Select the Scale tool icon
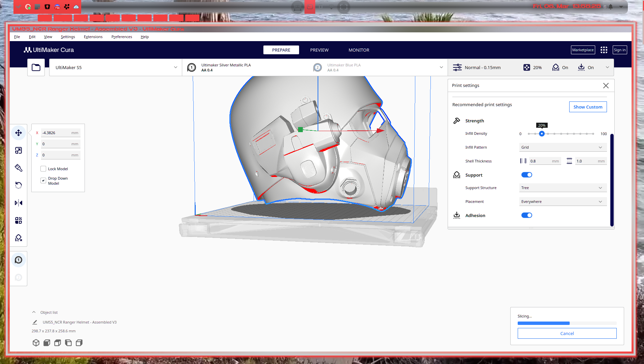The height and width of the screenshot is (364, 644). [19, 150]
